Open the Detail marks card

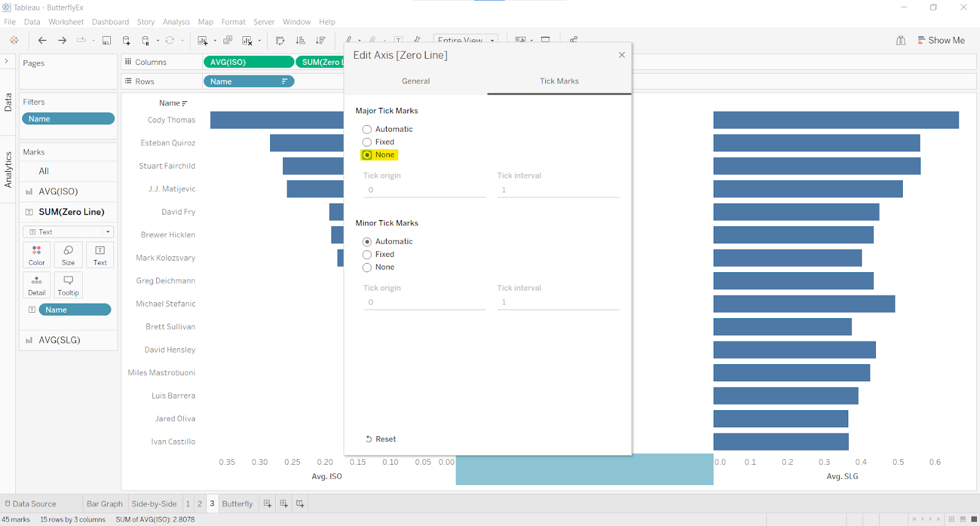coord(37,285)
